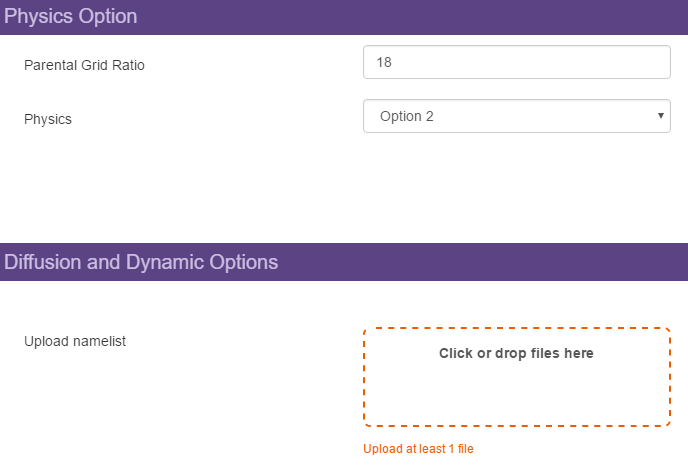Click the 'Physics Option' title text
This screenshot has height=473, width=688.
[71, 17]
